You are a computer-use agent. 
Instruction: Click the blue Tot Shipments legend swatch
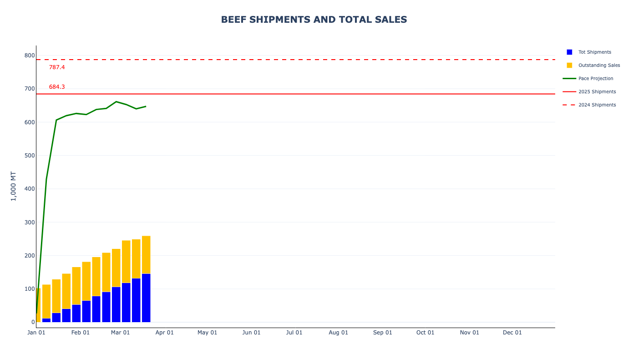[x=569, y=52]
